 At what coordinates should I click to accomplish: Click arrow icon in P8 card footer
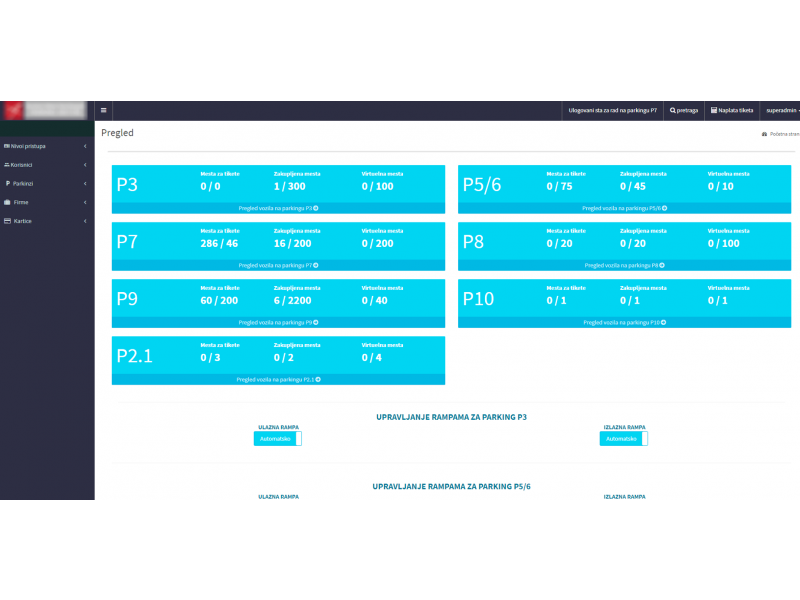(662, 265)
